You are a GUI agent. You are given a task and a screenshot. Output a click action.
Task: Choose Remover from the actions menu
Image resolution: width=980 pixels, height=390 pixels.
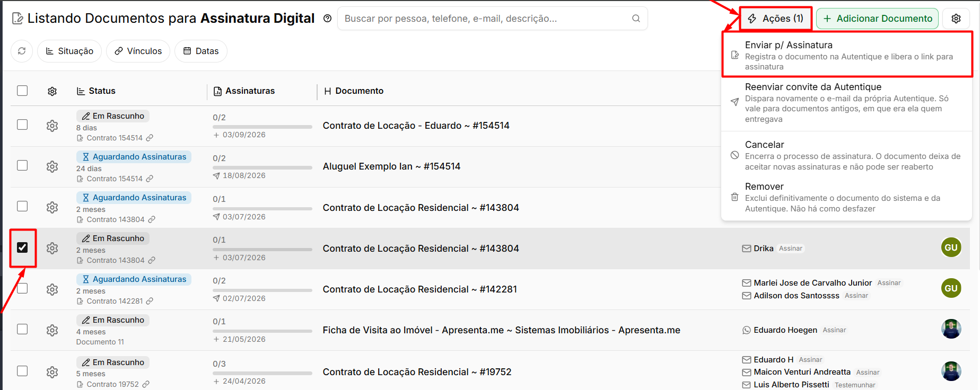(x=847, y=197)
